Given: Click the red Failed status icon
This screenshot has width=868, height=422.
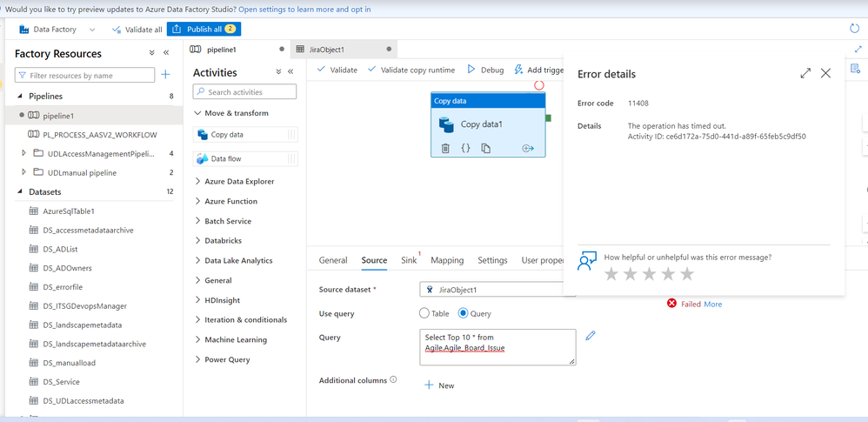Looking at the screenshot, I should point(671,304).
